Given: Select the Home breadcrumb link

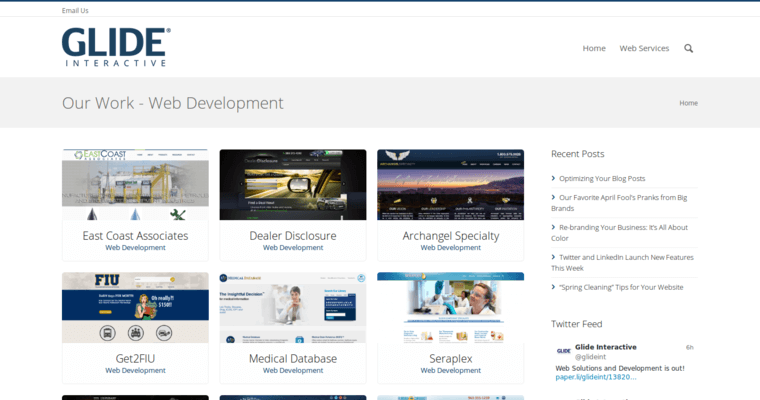Looking at the screenshot, I should click(x=688, y=103).
